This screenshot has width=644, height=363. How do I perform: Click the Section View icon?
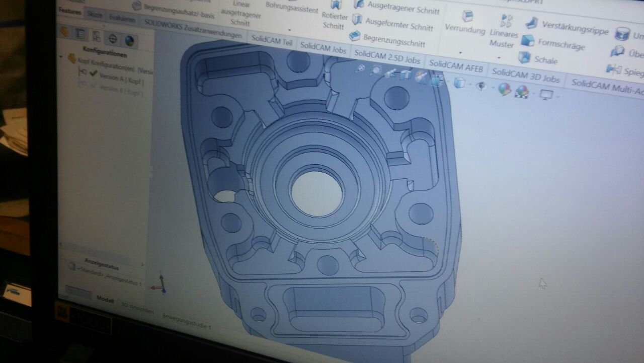(x=406, y=76)
